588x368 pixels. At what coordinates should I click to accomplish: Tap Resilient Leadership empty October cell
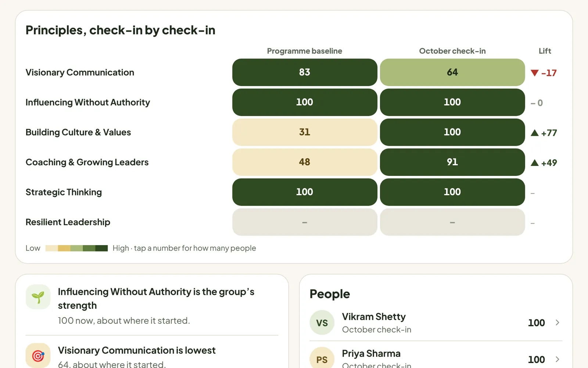pyautogui.click(x=452, y=222)
